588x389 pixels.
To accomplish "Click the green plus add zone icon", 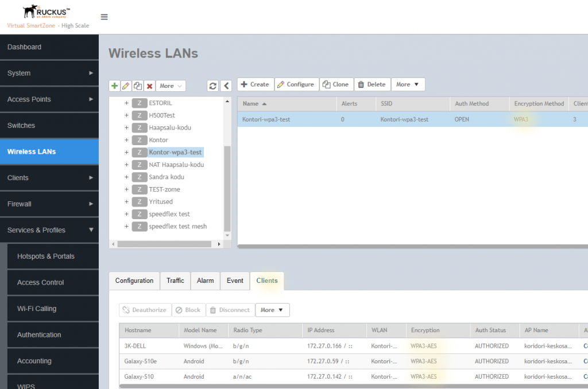I will (x=115, y=86).
